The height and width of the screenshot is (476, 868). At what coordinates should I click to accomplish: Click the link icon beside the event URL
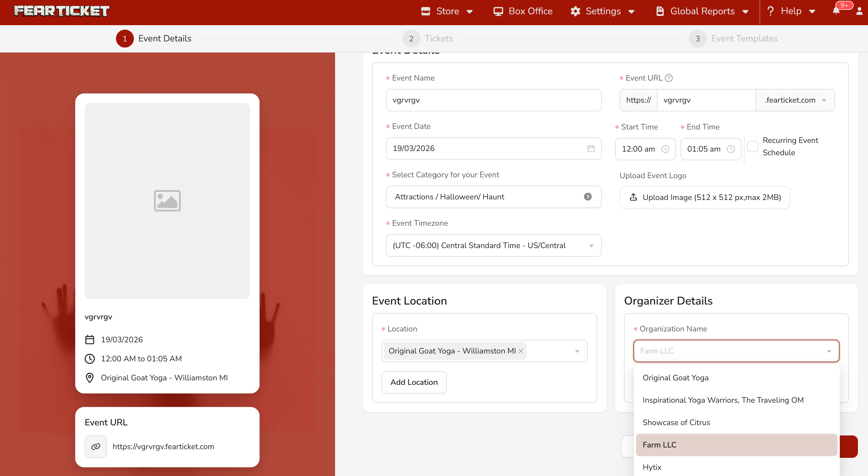[96, 446]
